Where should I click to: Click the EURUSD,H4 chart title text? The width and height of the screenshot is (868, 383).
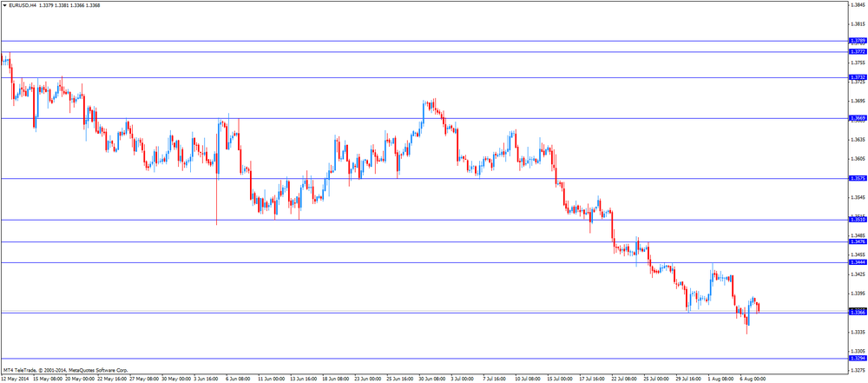(23, 5)
